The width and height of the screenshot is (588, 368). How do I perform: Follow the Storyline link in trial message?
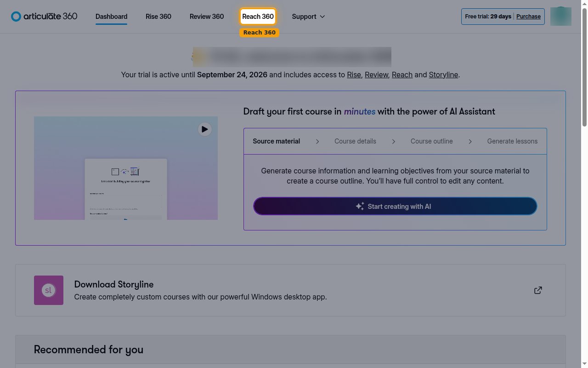coord(443,75)
